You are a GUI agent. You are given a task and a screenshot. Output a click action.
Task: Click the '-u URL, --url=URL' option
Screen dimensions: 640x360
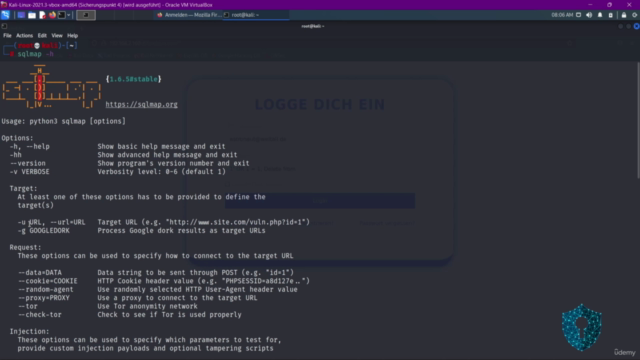(51, 222)
